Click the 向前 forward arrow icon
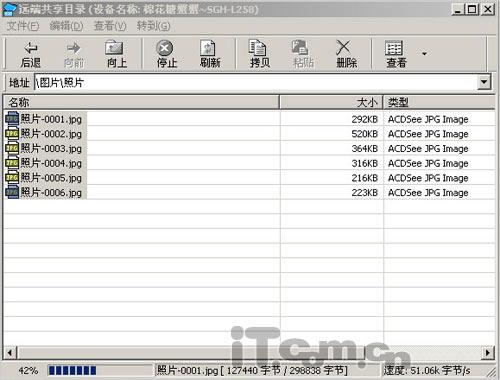Viewport: 500px width, 380px height. pos(73,48)
